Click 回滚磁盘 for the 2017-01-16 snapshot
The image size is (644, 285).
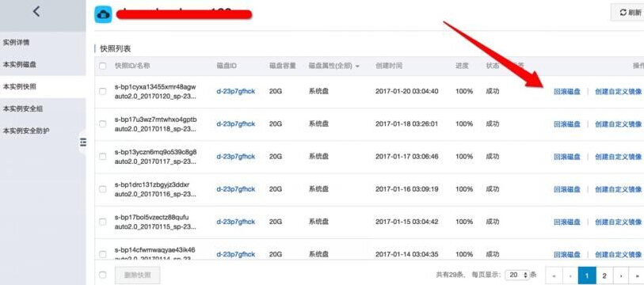pyautogui.click(x=567, y=189)
